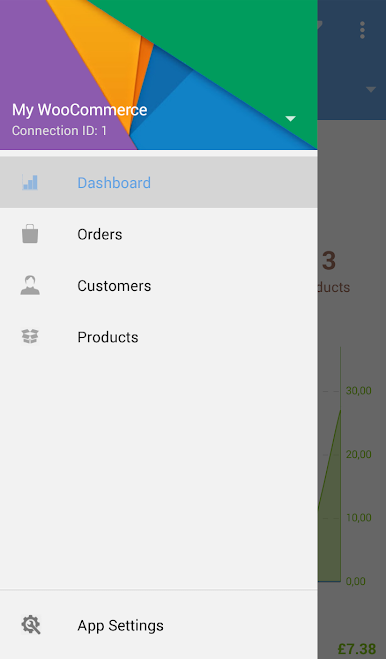
Task: Tap the colorful drawer header banner
Action: [x=159, y=74]
